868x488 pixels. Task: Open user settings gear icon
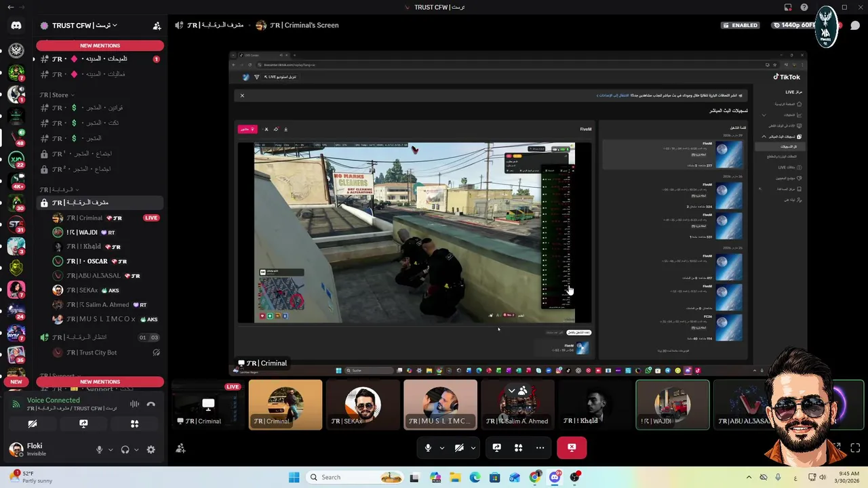(151, 449)
